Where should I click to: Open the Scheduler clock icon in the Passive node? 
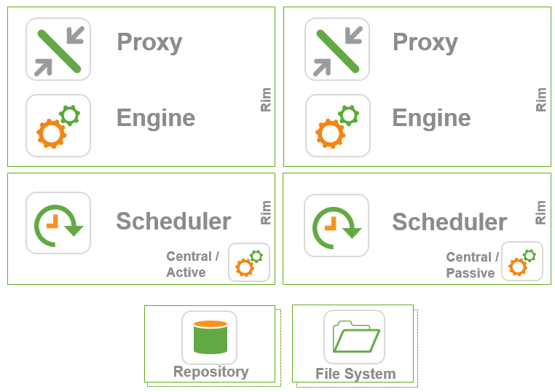[x=336, y=225]
